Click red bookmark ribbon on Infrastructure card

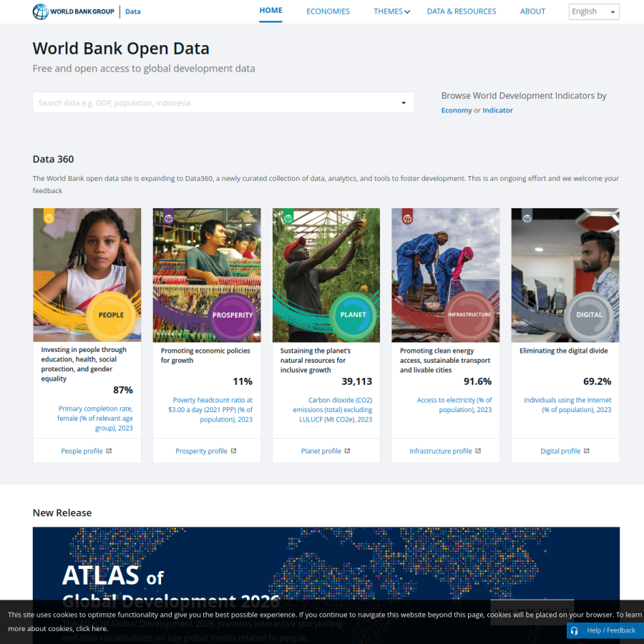coord(407,216)
